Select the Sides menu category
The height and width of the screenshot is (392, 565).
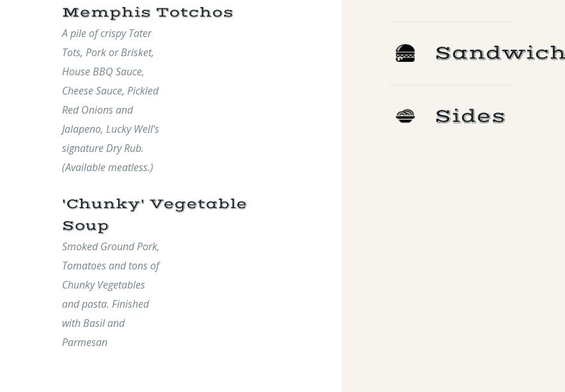click(470, 116)
